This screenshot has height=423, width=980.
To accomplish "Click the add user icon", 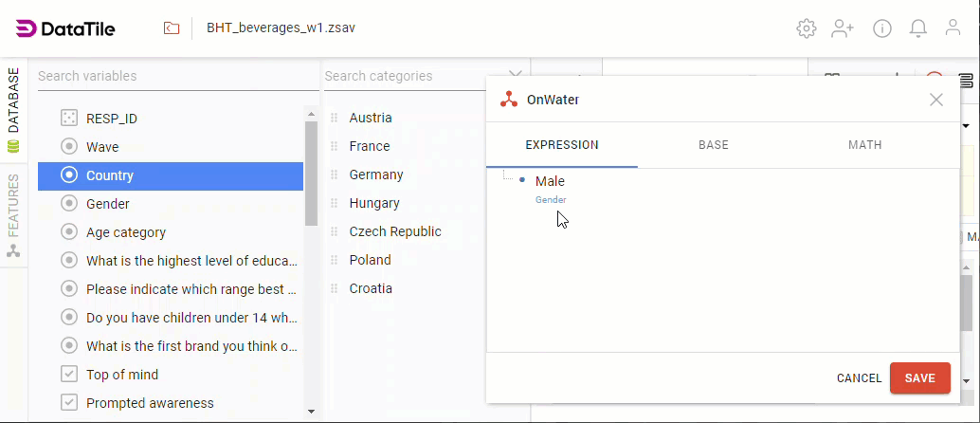I will pos(843,28).
